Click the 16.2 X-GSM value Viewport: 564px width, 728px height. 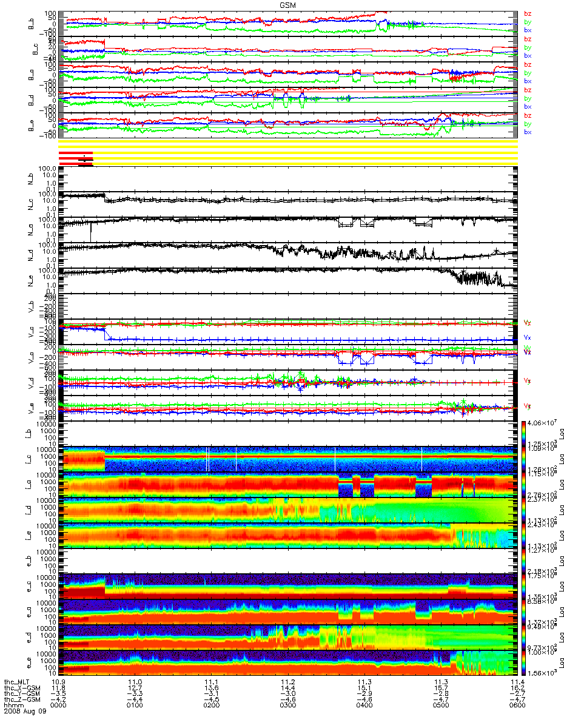coord(517,688)
